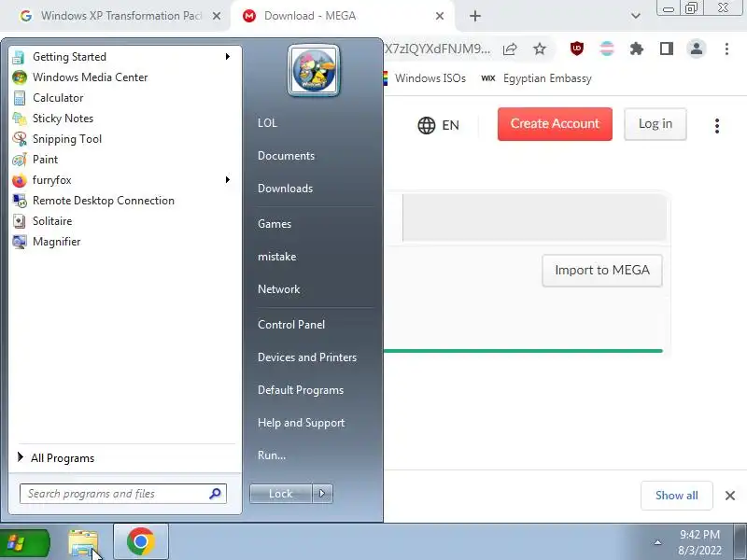
Task: Open Downloads from the Start menu
Action: coord(285,189)
